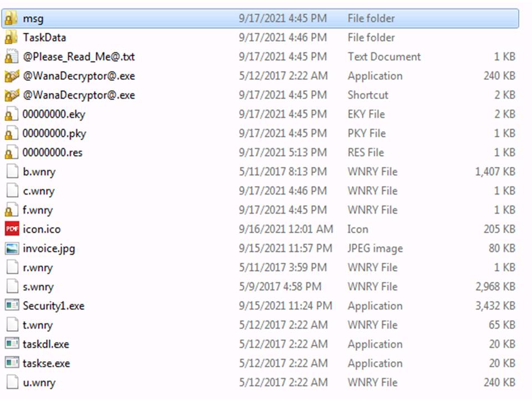This screenshot has height=399, width=532.
Task: Select the taskse.exe file name
Action: [47, 364]
